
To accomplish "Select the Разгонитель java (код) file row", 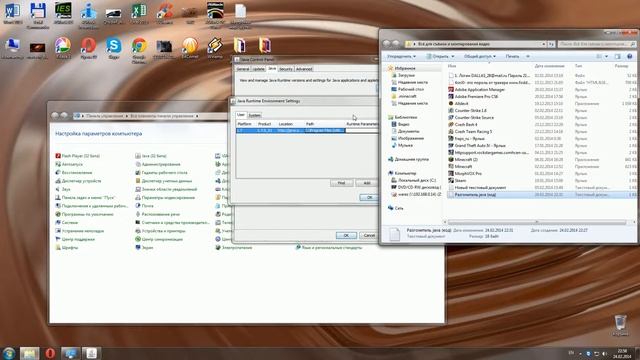I will [541, 195].
